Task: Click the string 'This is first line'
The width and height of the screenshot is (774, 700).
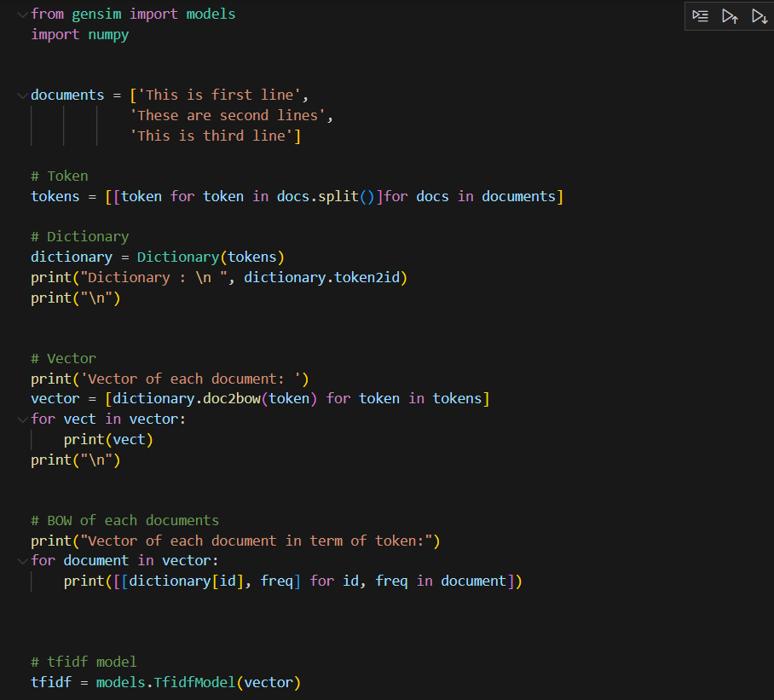Action: (219, 95)
